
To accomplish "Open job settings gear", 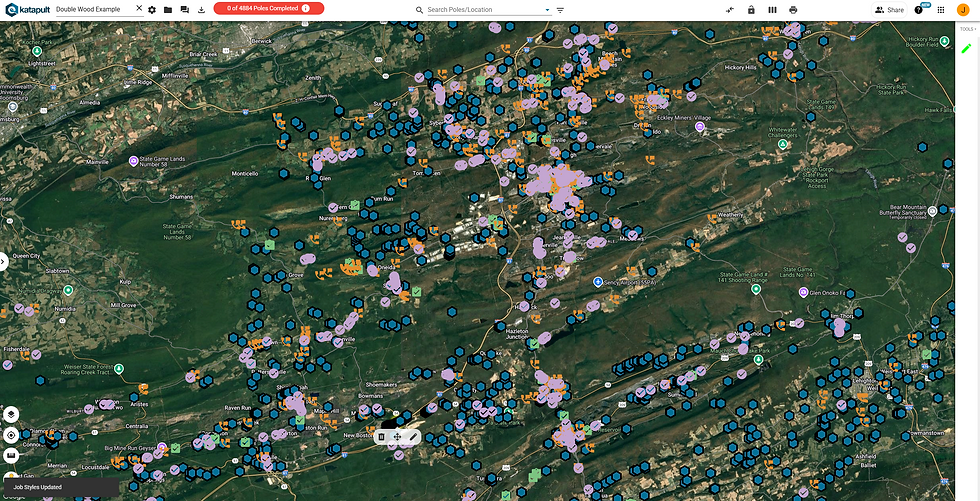I will point(152,10).
